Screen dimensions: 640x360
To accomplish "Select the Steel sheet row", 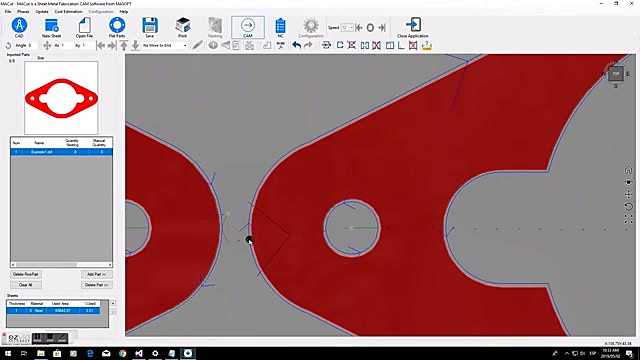I will (x=53, y=311).
